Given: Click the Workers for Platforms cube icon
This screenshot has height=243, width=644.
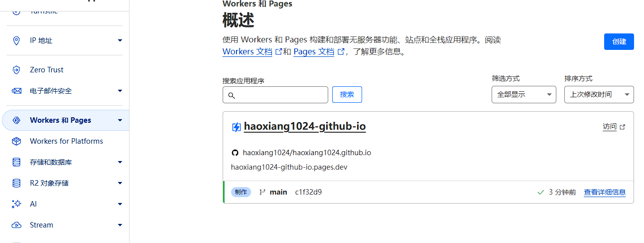Looking at the screenshot, I should 16,141.
